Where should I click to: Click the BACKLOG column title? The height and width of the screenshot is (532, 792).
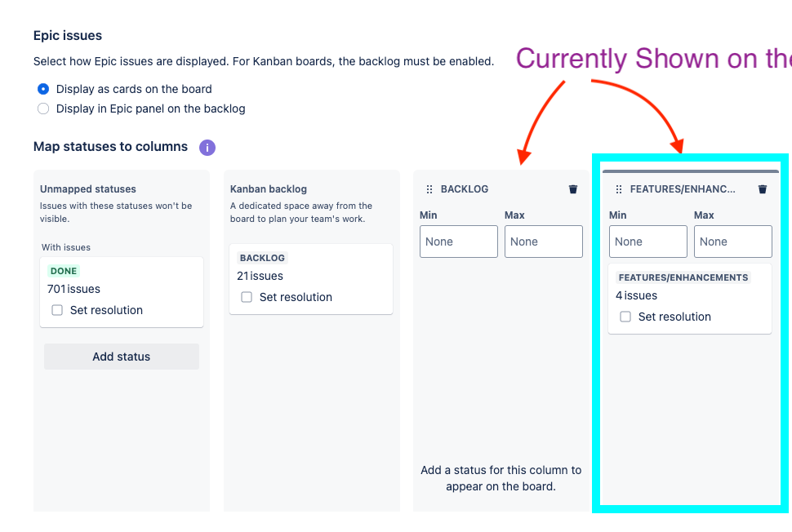[465, 189]
